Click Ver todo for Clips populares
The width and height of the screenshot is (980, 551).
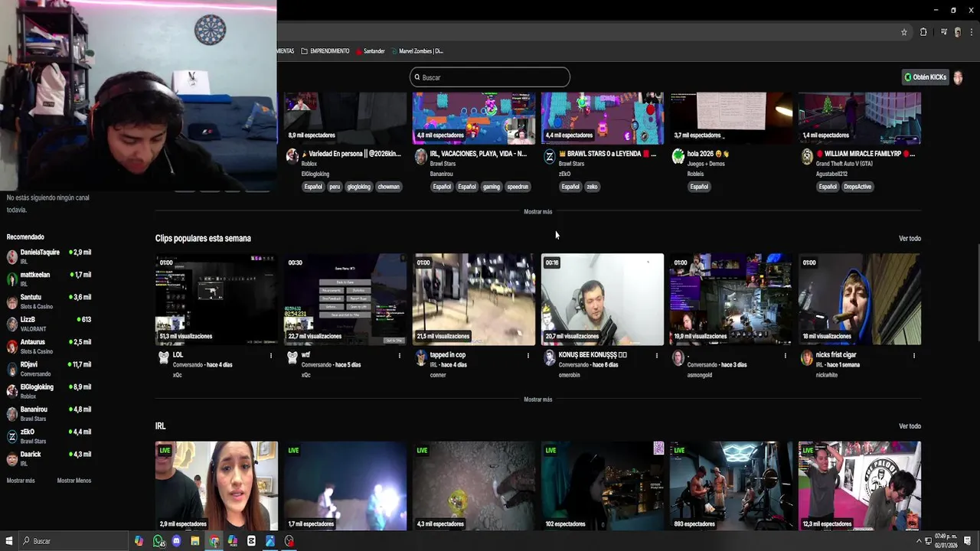coord(910,239)
